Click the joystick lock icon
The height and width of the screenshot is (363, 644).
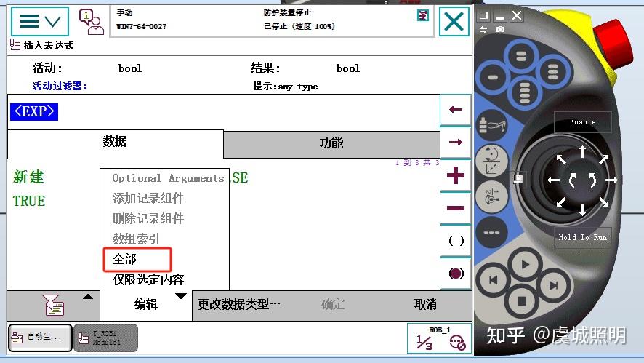point(518,178)
